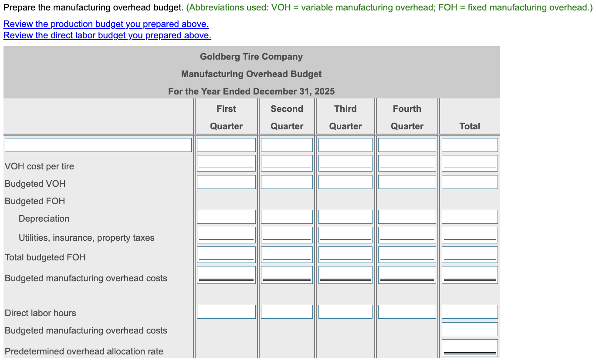596x364 pixels.
Task: Select the Depreciation Fourth Quarter box
Action: click(407, 217)
